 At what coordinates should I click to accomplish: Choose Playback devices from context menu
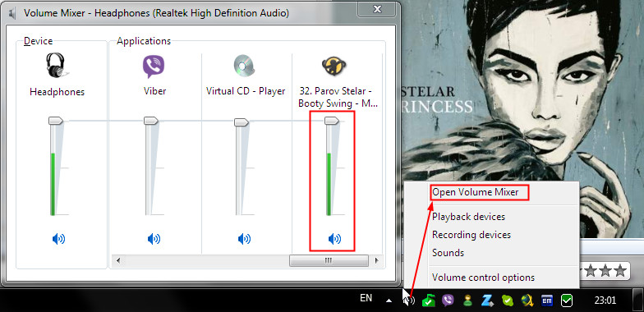coord(468,217)
